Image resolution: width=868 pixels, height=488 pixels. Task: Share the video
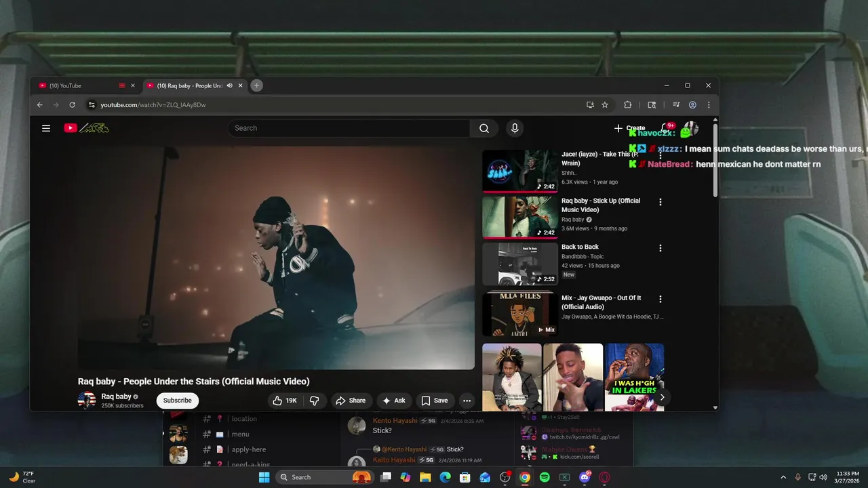(x=351, y=401)
